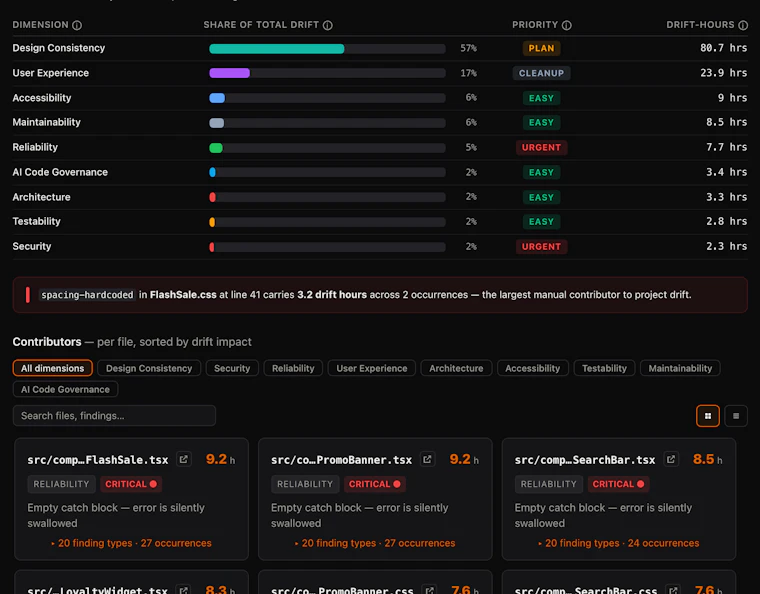Filter contributors by User Experience
Image resolution: width=760 pixels, height=594 pixels.
371,368
